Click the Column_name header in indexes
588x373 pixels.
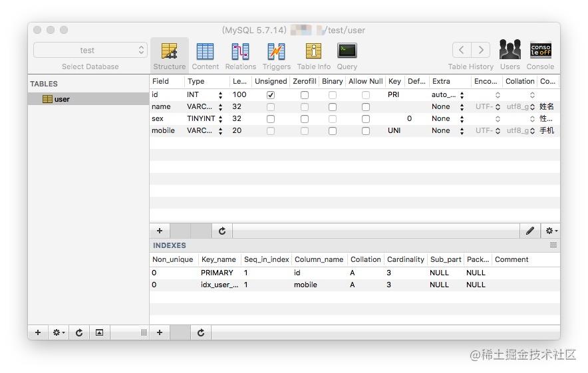[x=319, y=259]
